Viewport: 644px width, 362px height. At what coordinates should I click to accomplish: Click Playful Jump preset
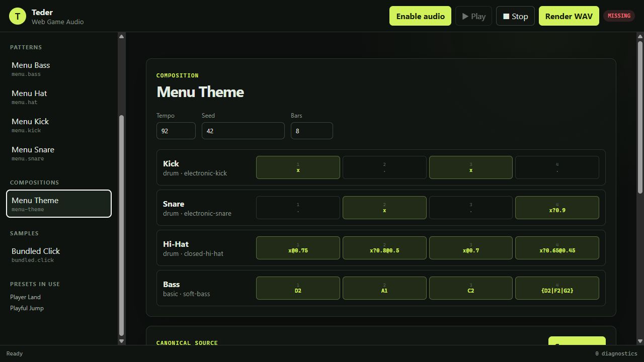pos(27,308)
